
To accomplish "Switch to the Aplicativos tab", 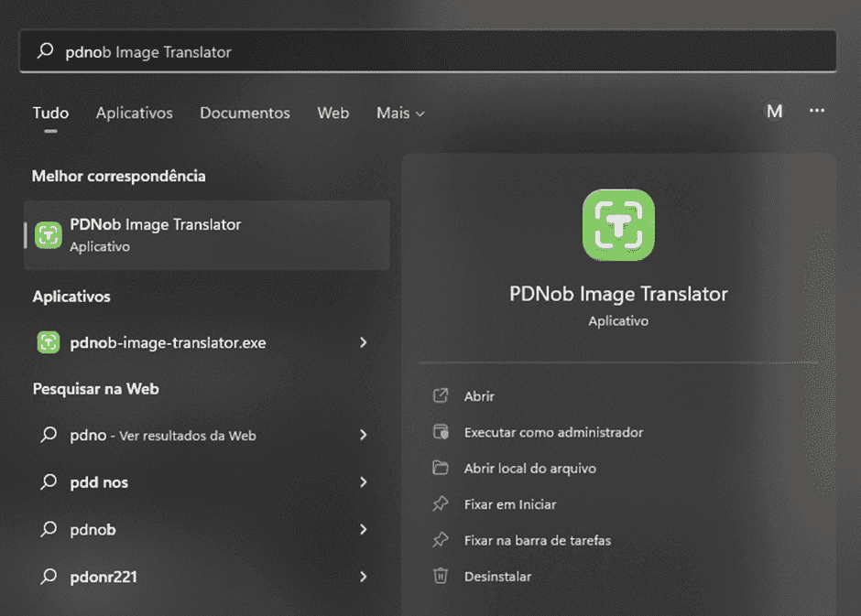I will pos(134,113).
